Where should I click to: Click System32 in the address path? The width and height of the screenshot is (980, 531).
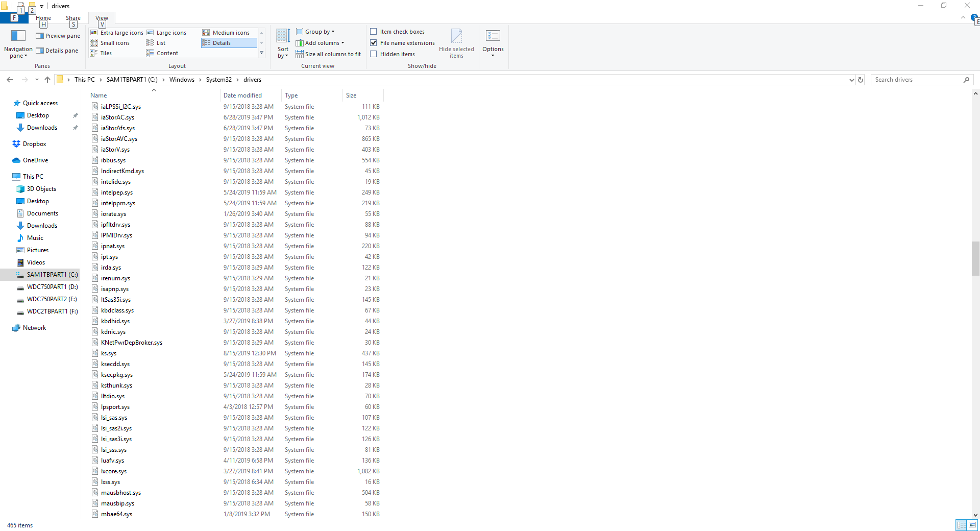pos(219,80)
